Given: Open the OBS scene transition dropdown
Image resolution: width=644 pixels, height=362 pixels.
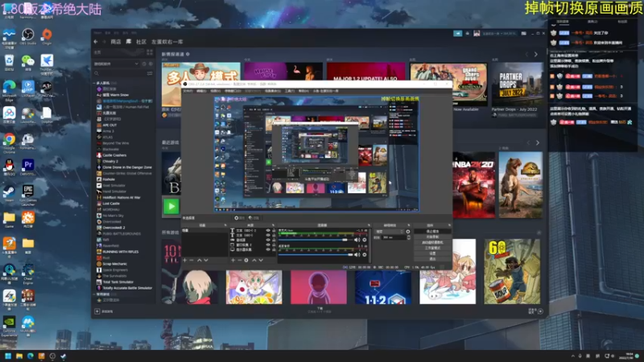Looking at the screenshot, I should coord(390,232).
